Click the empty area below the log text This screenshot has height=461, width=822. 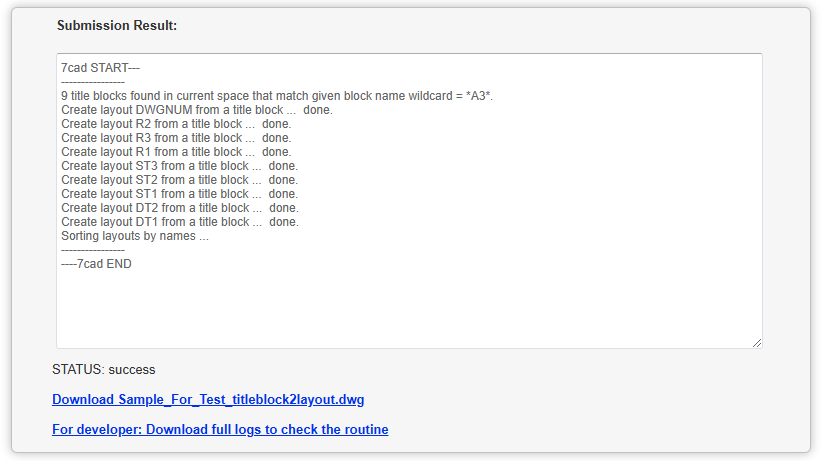[x=400, y=310]
